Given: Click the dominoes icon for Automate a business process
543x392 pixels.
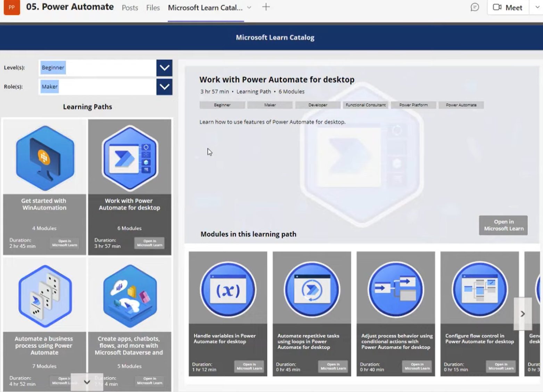Looking at the screenshot, I should click(x=44, y=295).
